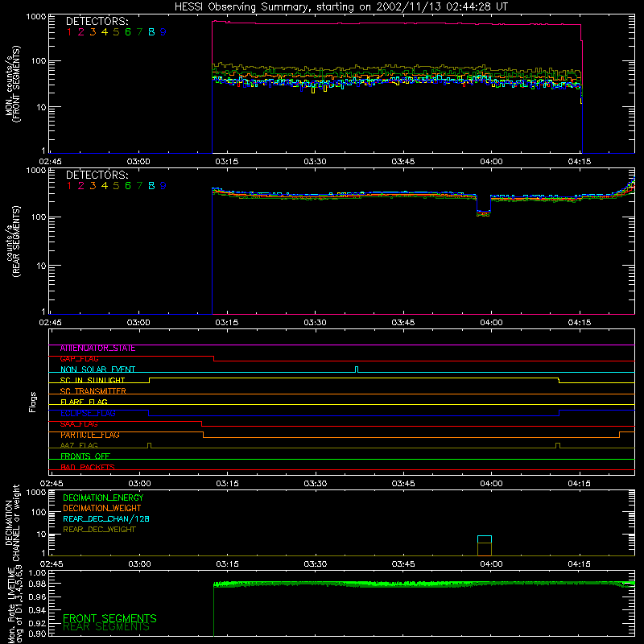
Task: Click the cyan decimation box near 04:00
Action: 485,539
